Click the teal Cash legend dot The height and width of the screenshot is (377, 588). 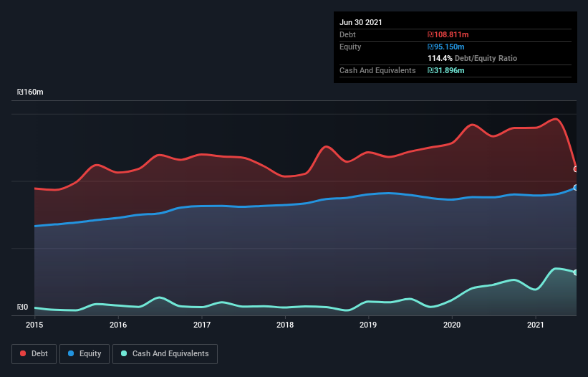click(124, 353)
